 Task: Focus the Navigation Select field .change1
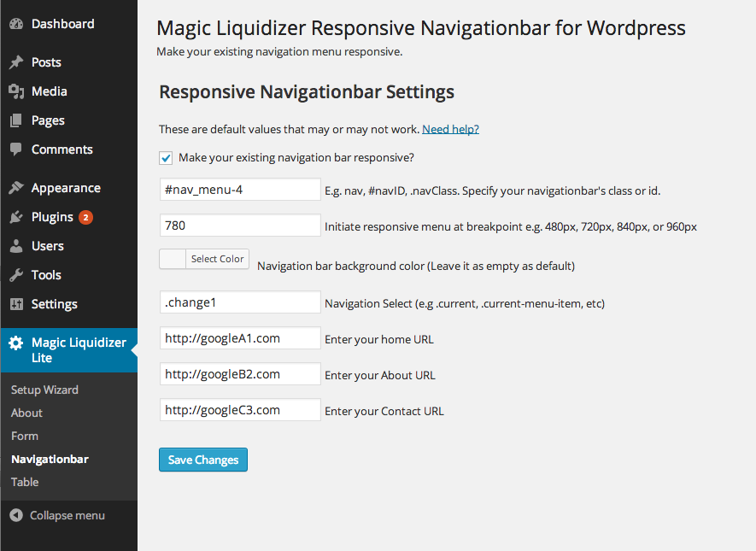pyautogui.click(x=240, y=302)
